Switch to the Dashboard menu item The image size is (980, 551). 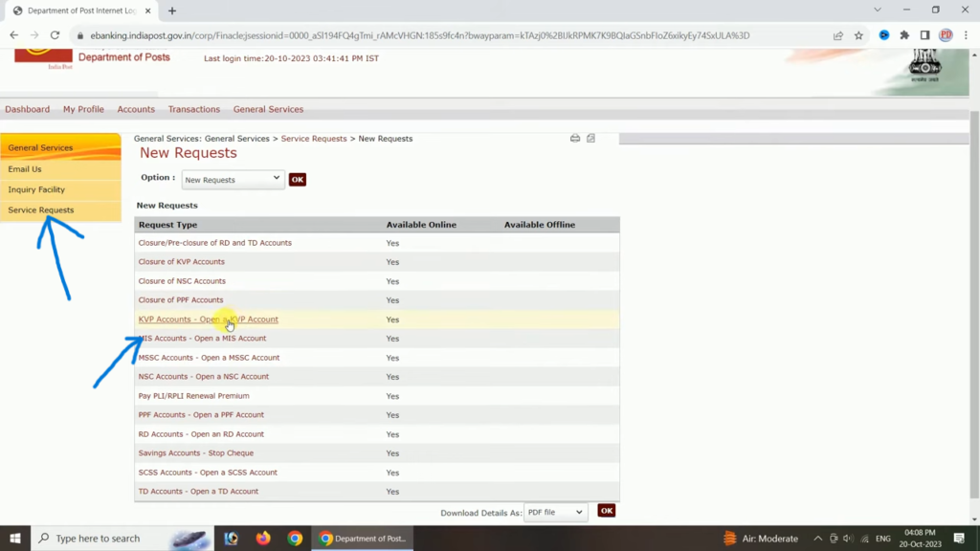pyautogui.click(x=27, y=109)
